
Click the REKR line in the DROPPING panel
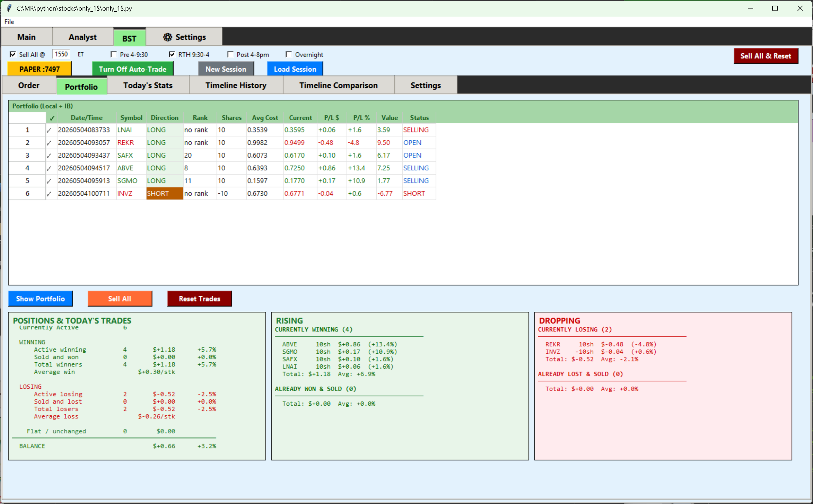pyautogui.click(x=601, y=344)
